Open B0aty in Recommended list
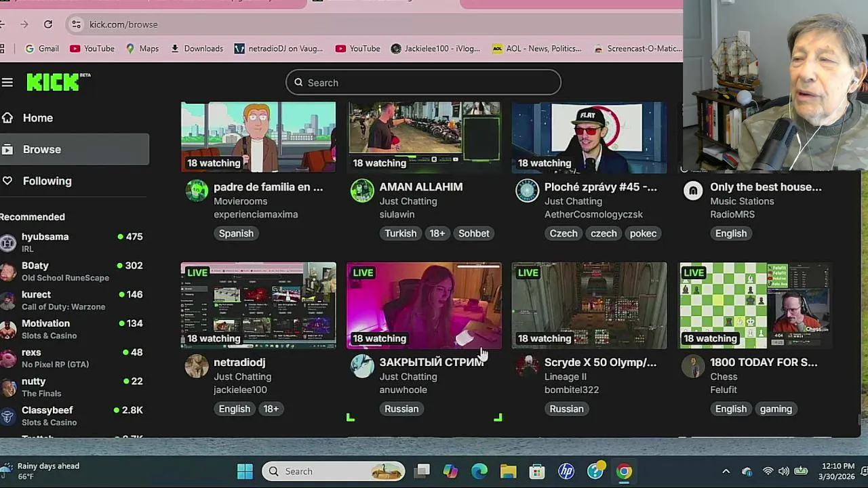The width and height of the screenshot is (868, 488). point(73,271)
